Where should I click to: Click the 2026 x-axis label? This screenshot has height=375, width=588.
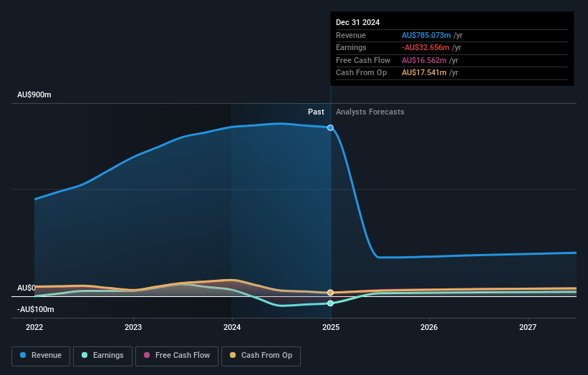pyautogui.click(x=429, y=327)
